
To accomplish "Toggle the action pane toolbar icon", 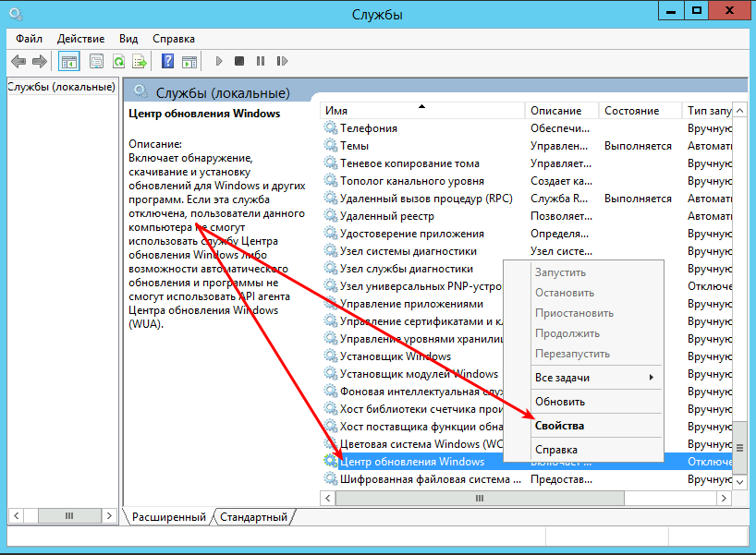I will (x=189, y=61).
